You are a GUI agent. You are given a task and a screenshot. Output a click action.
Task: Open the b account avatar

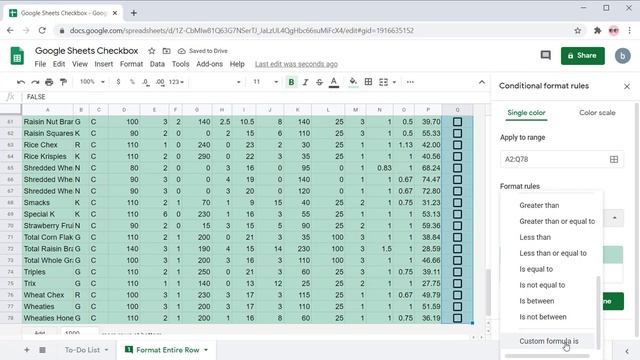[x=622, y=56]
